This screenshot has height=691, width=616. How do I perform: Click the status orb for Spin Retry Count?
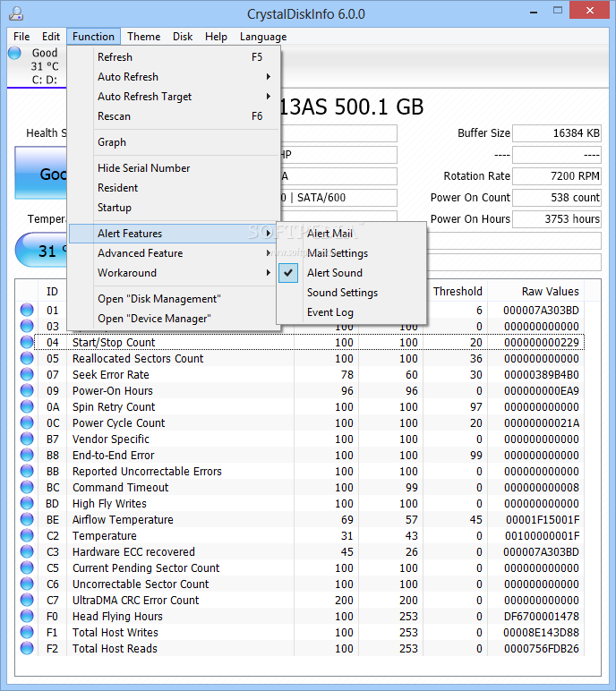27,406
